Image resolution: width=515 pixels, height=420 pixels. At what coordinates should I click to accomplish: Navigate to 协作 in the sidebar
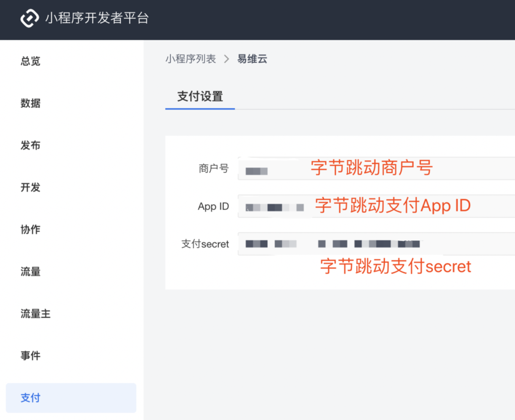tap(31, 229)
